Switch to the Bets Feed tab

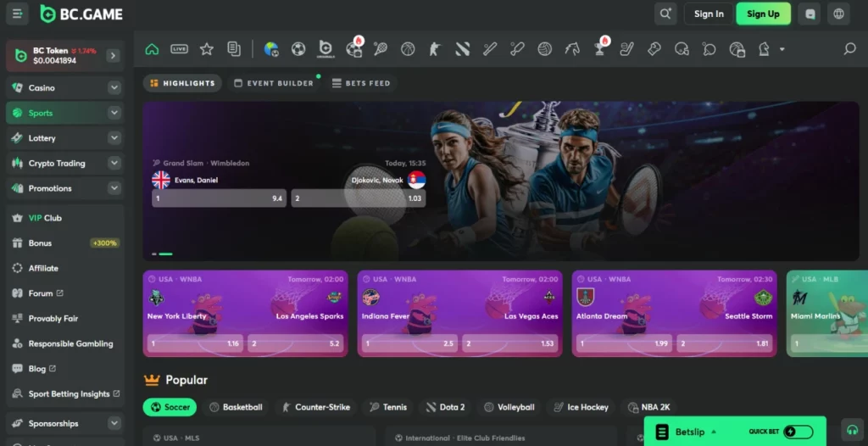(361, 83)
